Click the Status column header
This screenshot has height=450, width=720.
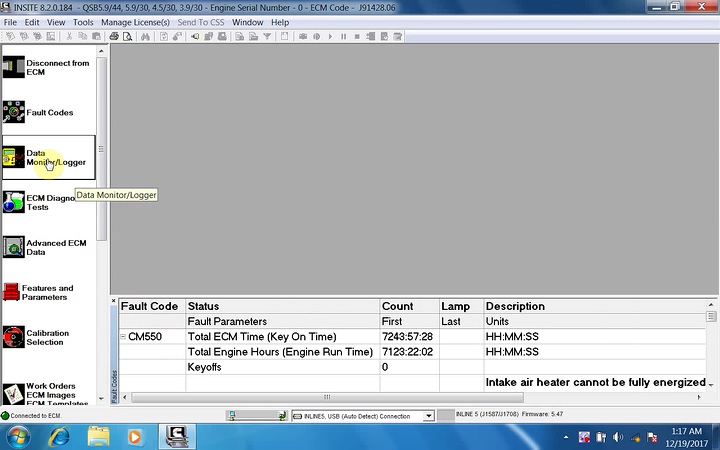(x=283, y=306)
